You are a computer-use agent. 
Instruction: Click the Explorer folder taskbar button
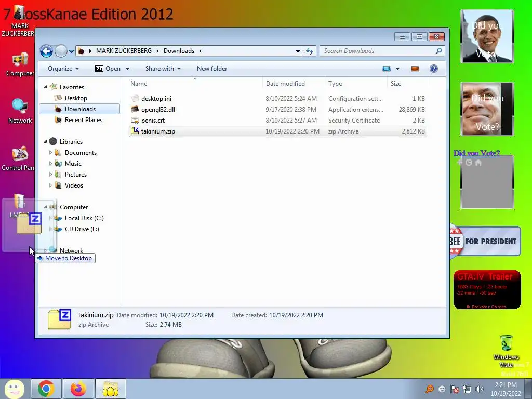tap(110, 389)
